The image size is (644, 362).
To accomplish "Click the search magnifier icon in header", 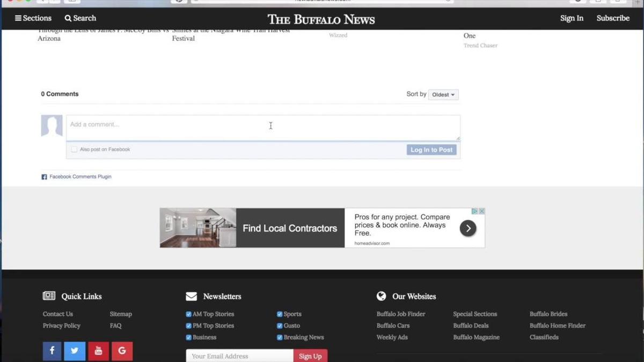I will [68, 18].
